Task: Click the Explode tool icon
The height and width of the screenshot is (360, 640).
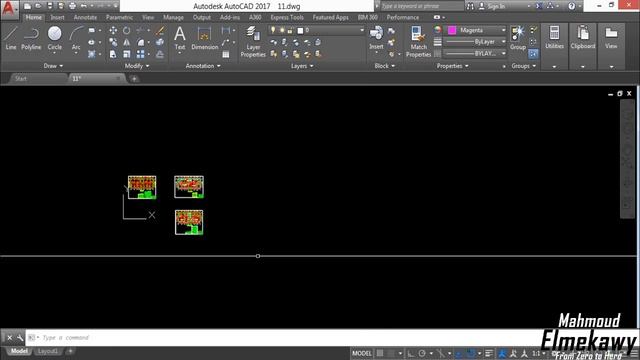Action: [x=160, y=42]
